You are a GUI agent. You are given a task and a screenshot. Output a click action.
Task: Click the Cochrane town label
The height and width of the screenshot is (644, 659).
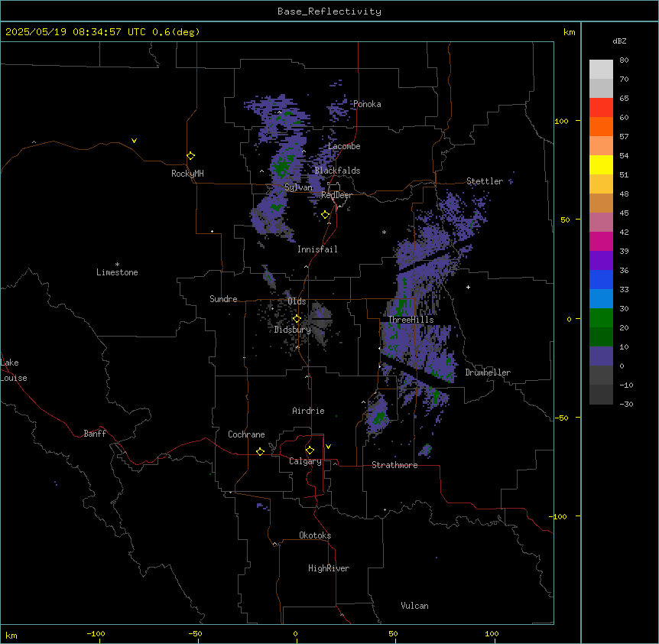246,434
